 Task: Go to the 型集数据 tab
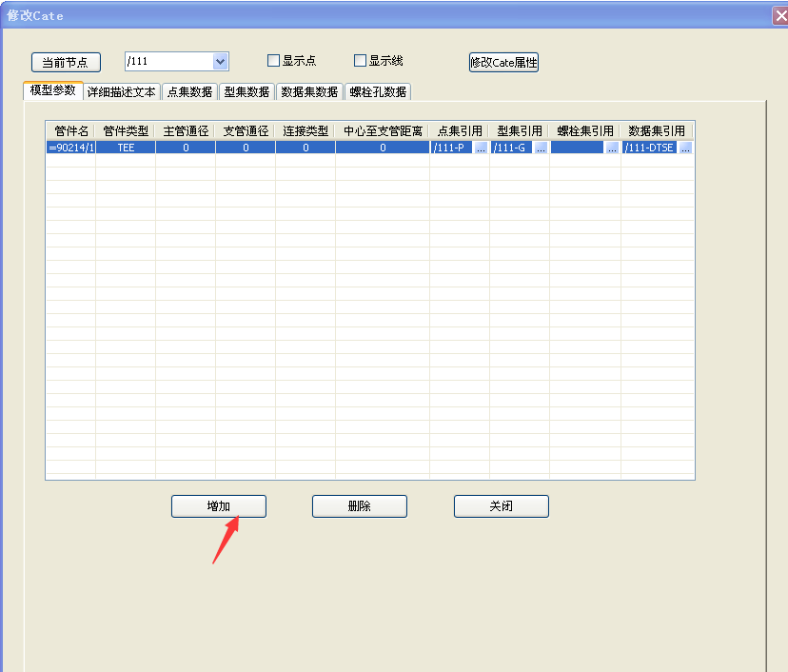click(246, 92)
